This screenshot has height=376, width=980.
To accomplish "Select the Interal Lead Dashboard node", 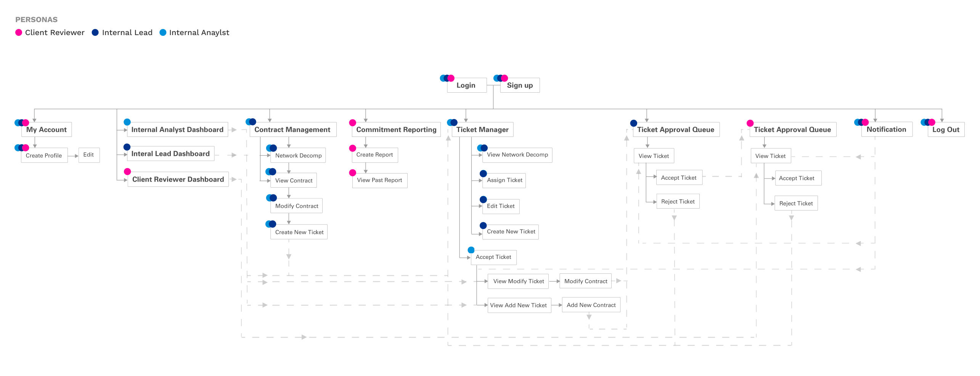I will coord(170,153).
